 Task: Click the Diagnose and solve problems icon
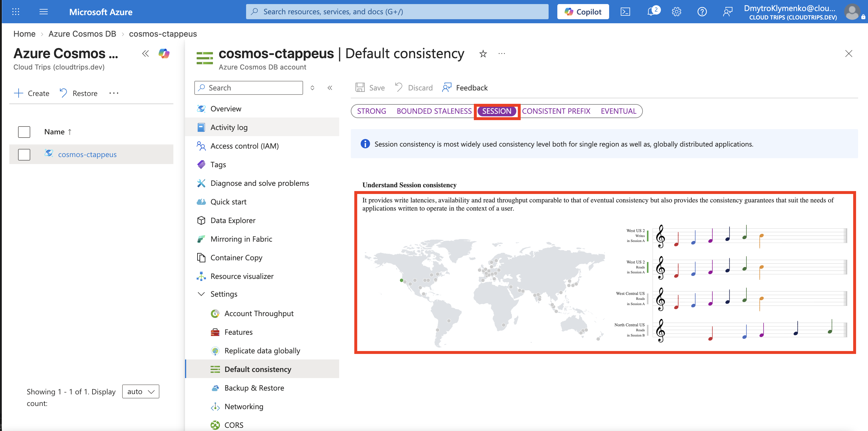point(201,183)
